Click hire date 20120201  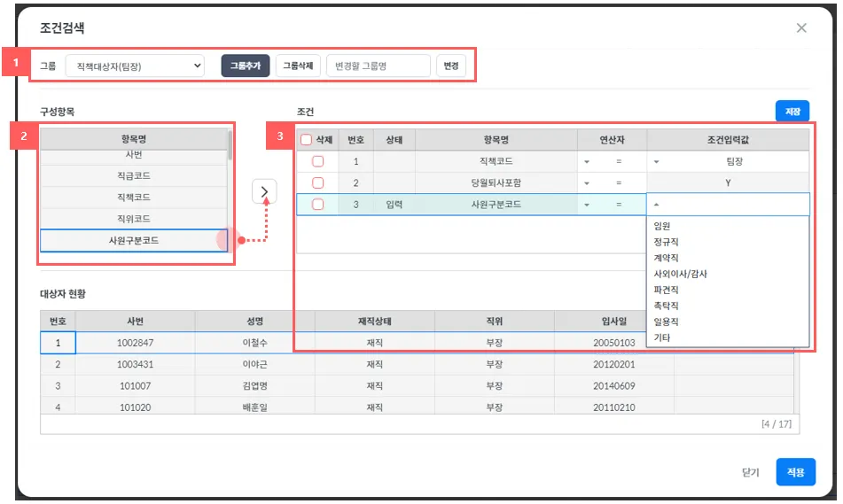tap(614, 364)
